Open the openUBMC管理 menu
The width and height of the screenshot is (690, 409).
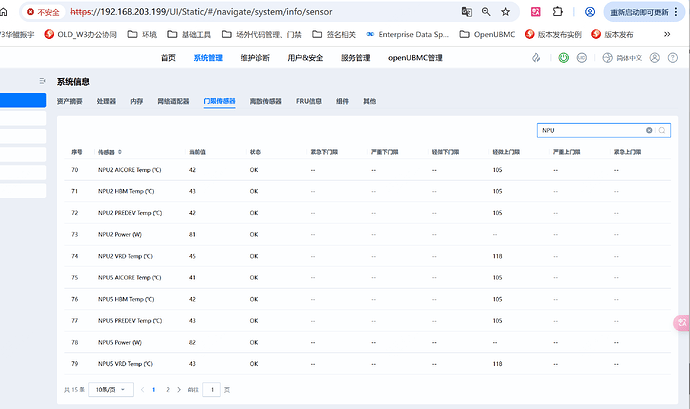tap(415, 58)
